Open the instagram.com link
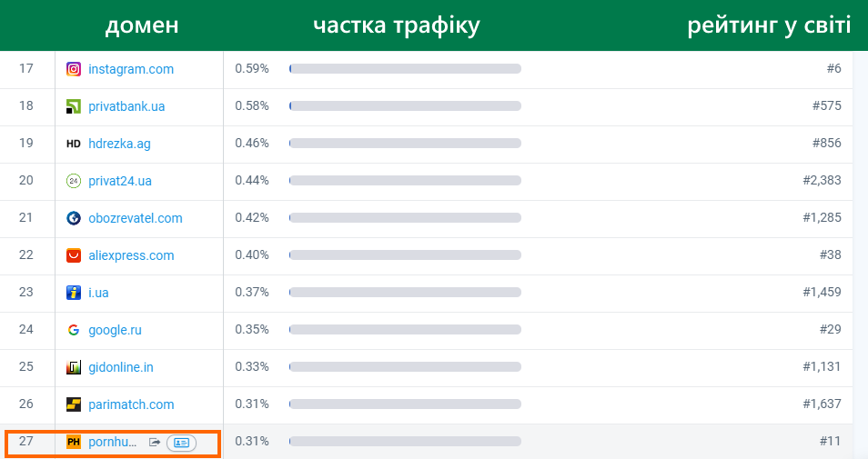This screenshot has width=868, height=459. pos(131,69)
